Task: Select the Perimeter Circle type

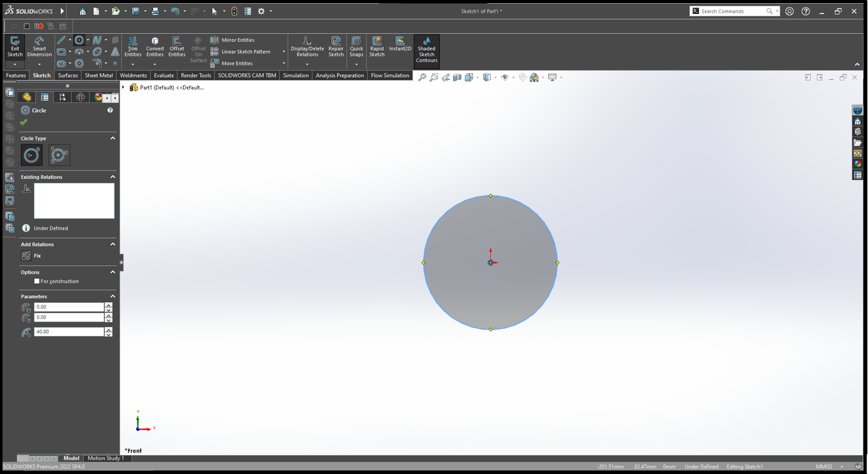Action: pyautogui.click(x=59, y=155)
